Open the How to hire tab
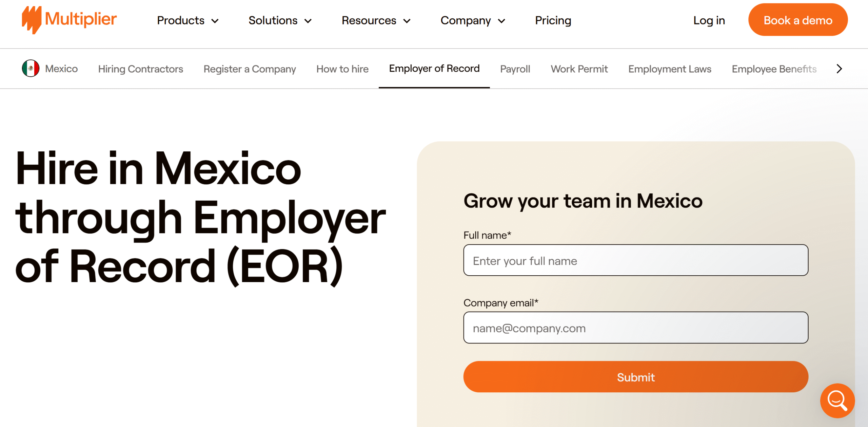 click(342, 69)
